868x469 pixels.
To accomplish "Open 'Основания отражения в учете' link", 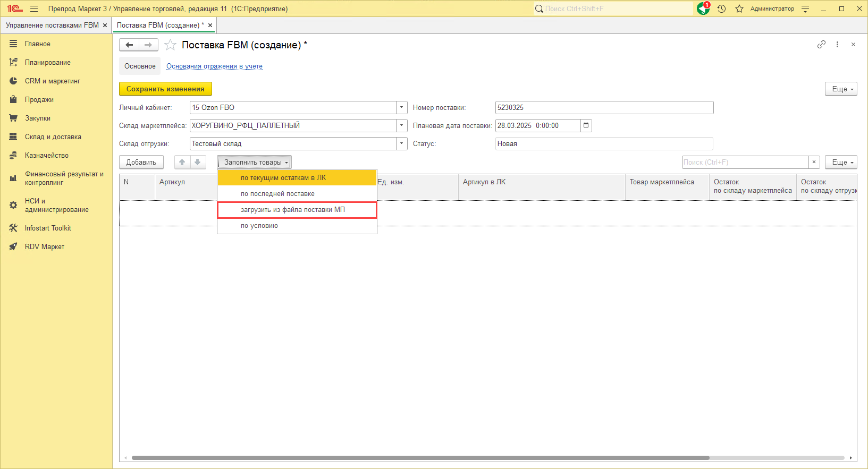I will pyautogui.click(x=214, y=66).
